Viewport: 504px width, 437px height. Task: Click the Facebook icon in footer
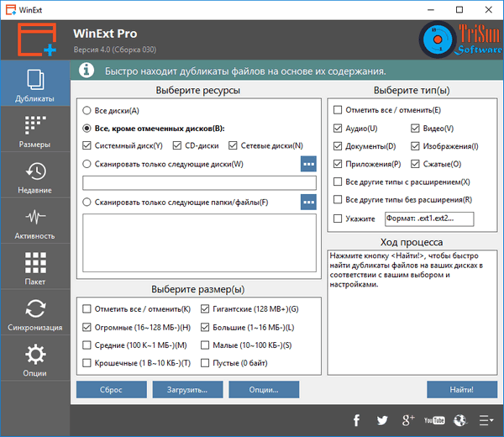(356, 420)
